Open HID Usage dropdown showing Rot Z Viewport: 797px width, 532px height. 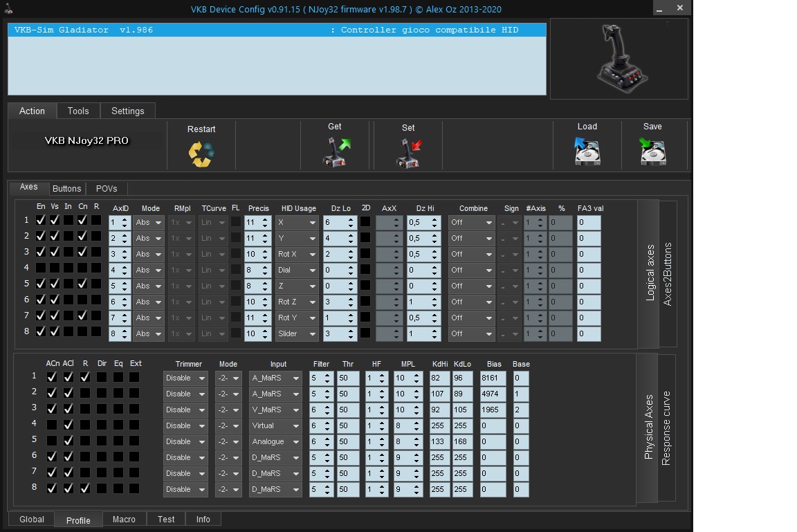coord(296,302)
